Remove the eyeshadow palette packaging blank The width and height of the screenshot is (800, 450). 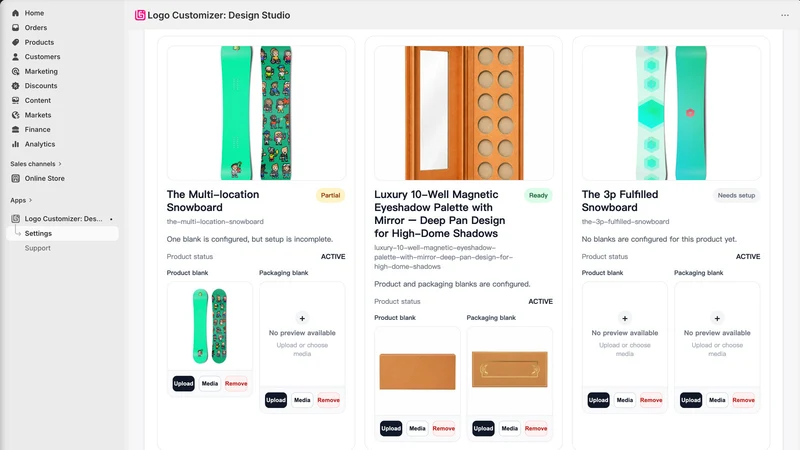pyautogui.click(x=536, y=429)
